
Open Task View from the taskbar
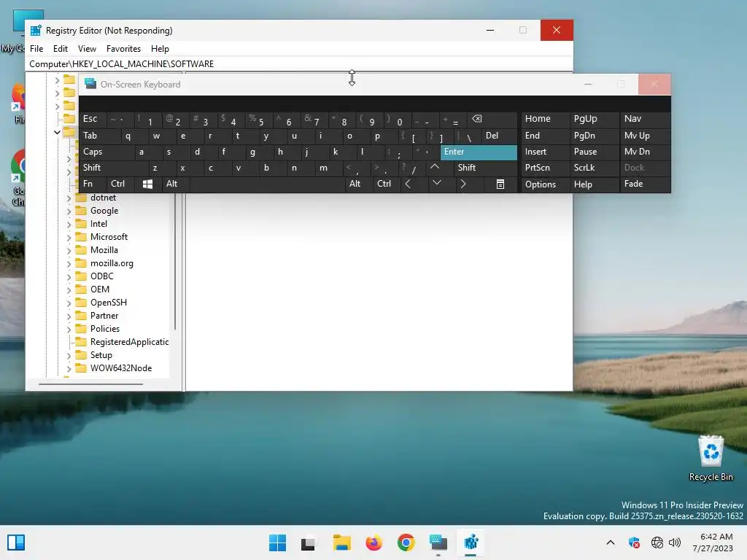[x=309, y=542]
